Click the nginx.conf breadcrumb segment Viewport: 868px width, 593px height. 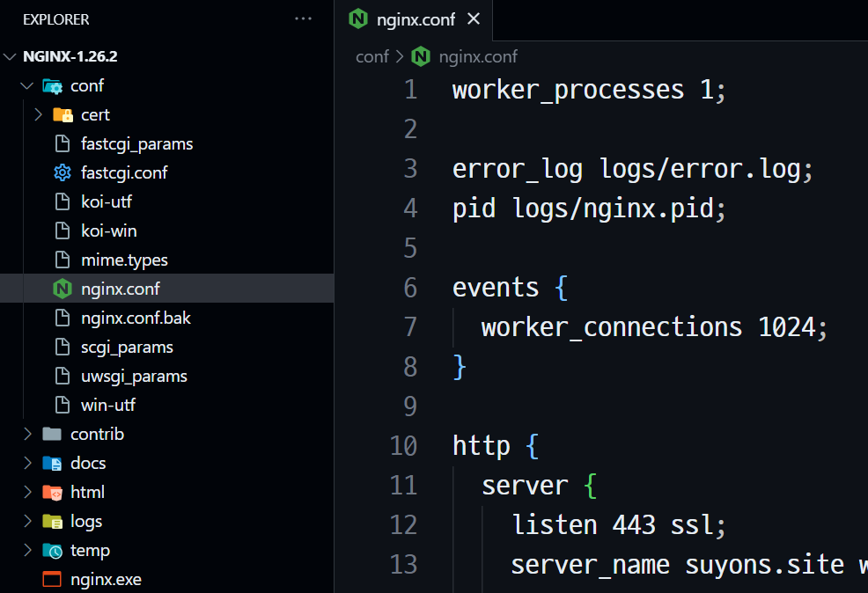478,56
